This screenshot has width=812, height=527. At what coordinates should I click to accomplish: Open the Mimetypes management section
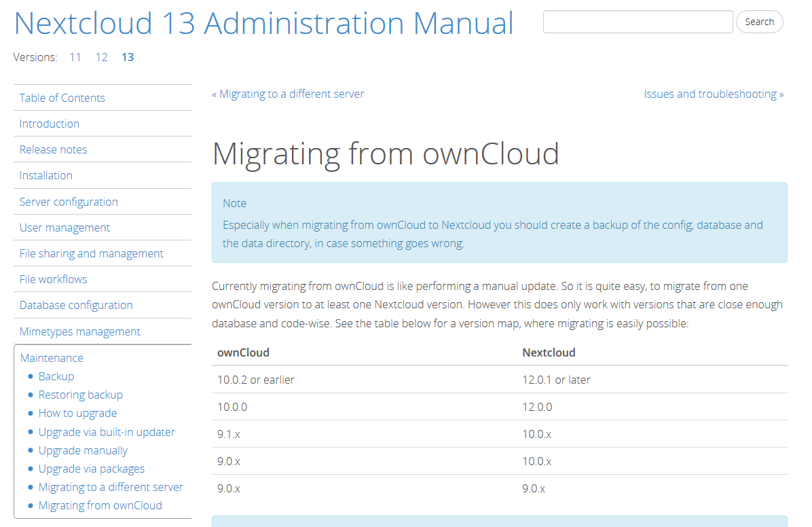pos(80,331)
